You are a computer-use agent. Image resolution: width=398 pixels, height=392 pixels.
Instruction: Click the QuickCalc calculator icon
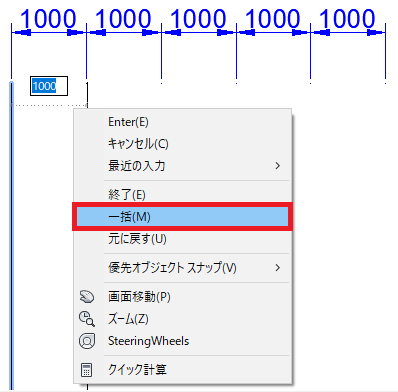tap(86, 370)
